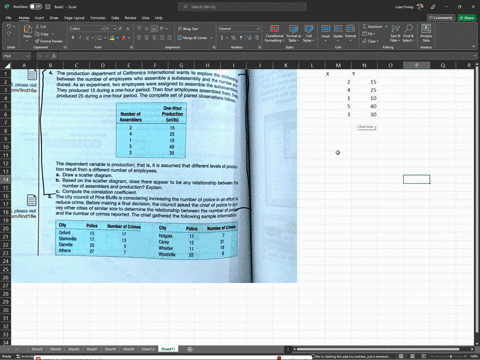This screenshot has width=480, height=360.
Task: Toggle the AutoSave switch
Action: (35, 7)
